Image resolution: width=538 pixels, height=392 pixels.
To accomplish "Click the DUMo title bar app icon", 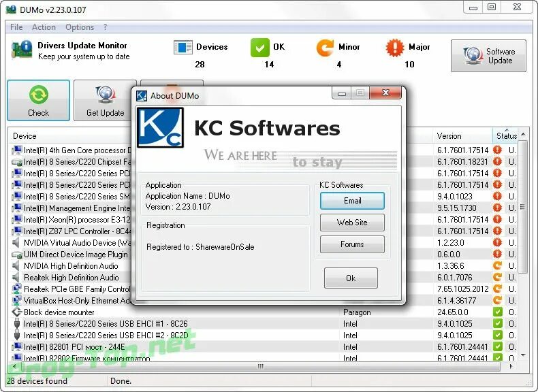I will [x=12, y=10].
